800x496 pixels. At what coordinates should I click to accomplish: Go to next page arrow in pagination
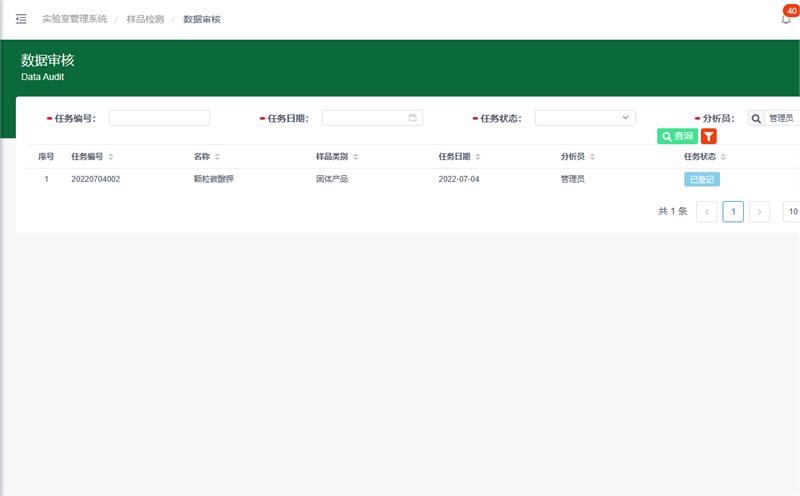click(x=759, y=212)
